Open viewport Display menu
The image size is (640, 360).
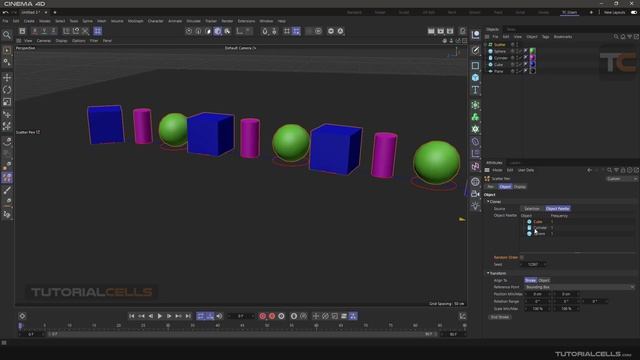(x=62, y=41)
